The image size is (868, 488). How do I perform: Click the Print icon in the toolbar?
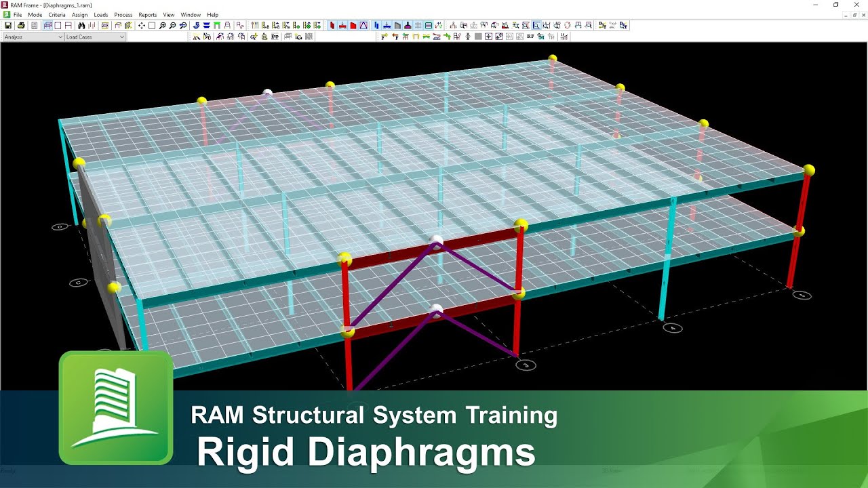(x=21, y=26)
